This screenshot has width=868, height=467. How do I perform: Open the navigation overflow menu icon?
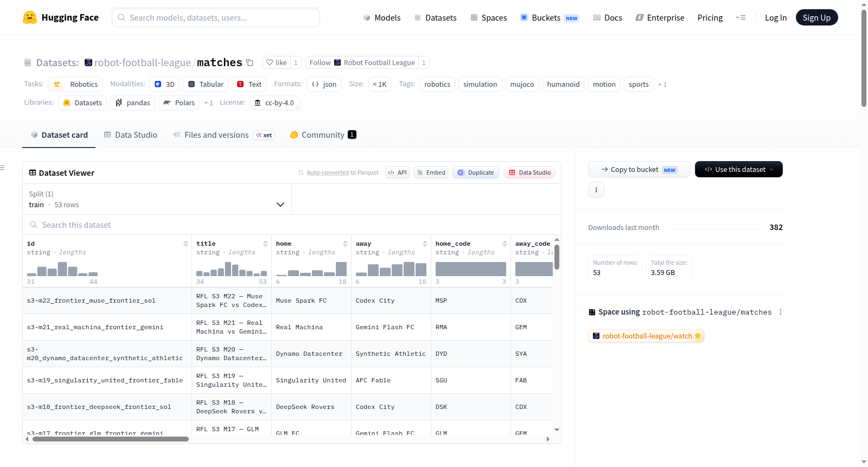pyautogui.click(x=741, y=17)
